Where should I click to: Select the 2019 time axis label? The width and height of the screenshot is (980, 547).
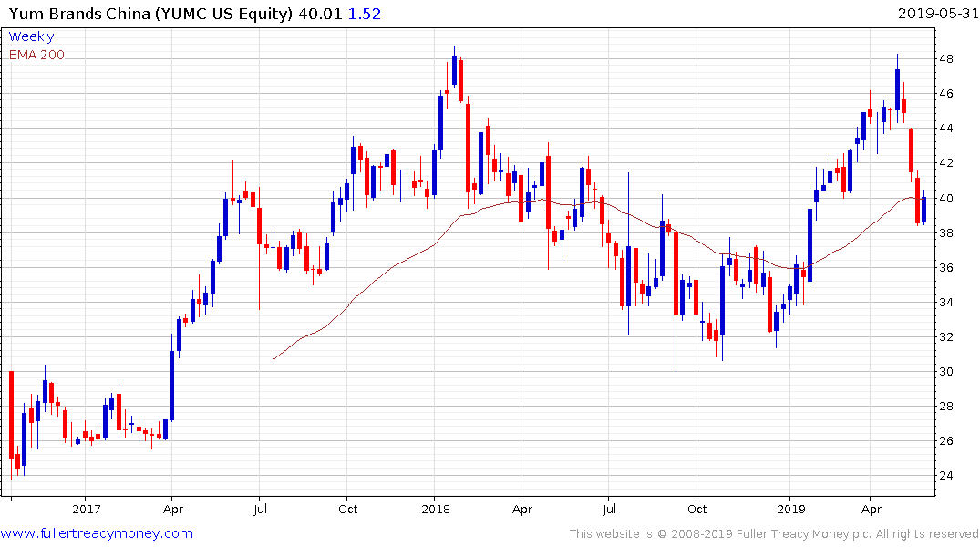pos(791,509)
